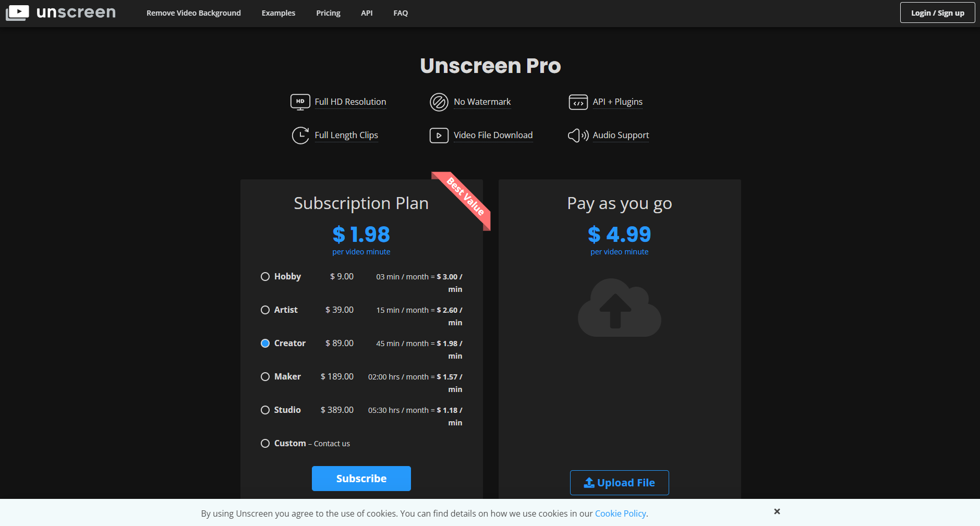Image resolution: width=980 pixels, height=526 pixels.
Task: Click the Video File Download play icon
Action: coord(439,136)
